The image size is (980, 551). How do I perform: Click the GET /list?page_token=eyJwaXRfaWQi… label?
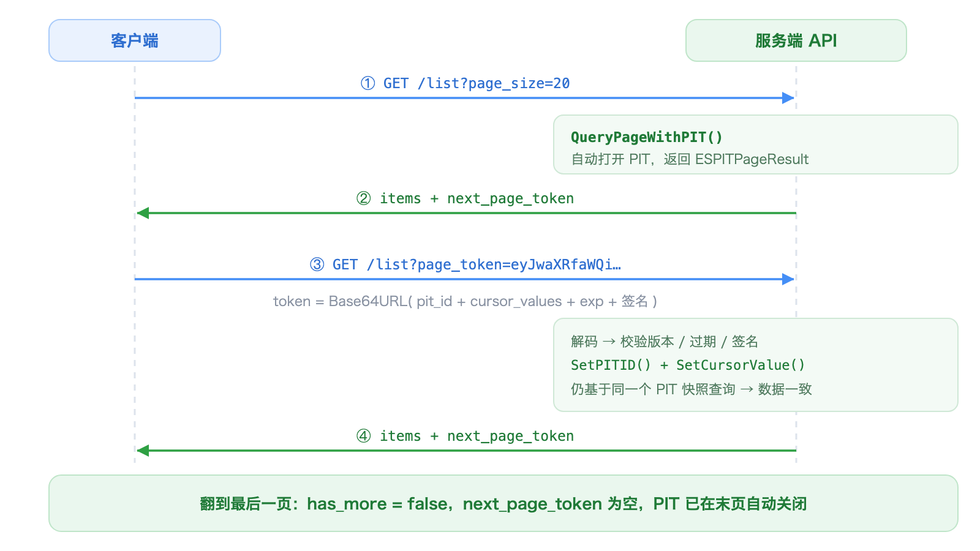coord(477,264)
